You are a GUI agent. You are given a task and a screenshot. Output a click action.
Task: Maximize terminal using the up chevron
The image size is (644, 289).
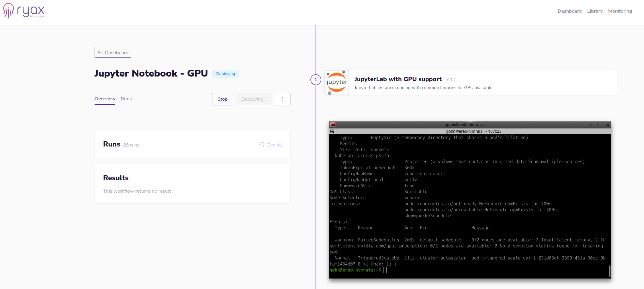pos(598,125)
